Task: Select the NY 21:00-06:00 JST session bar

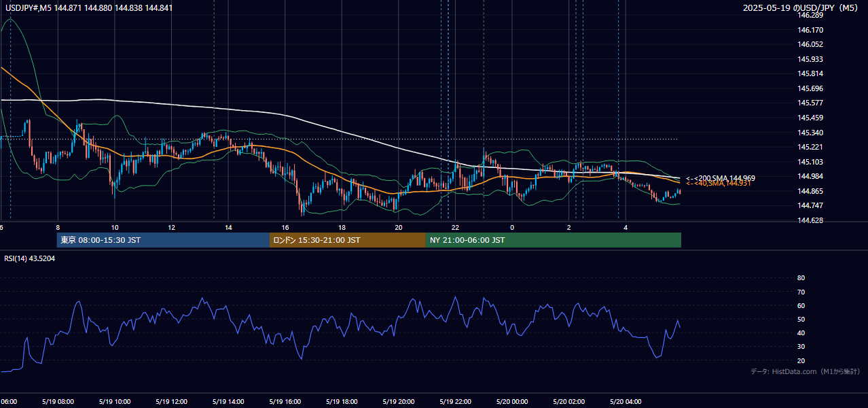Action: tap(554, 240)
